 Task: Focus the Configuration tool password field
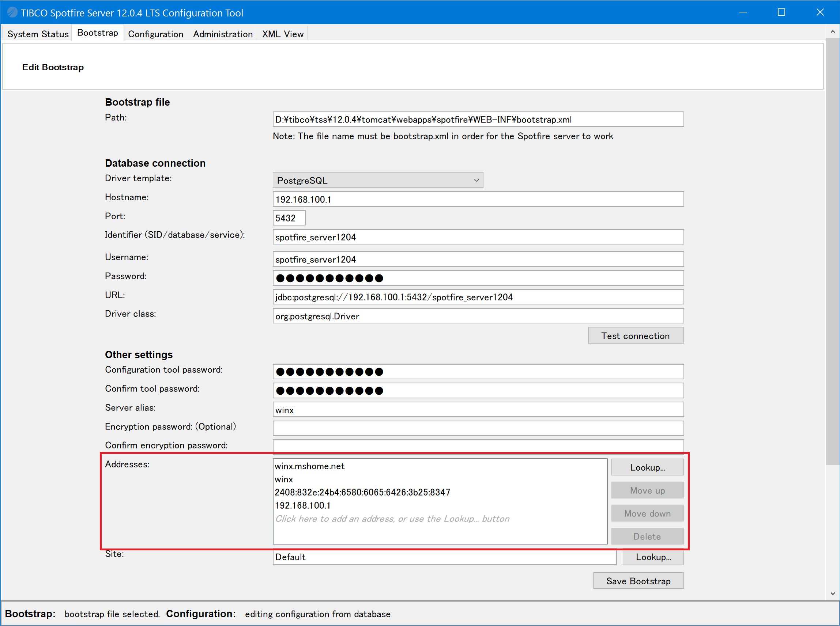(x=478, y=371)
